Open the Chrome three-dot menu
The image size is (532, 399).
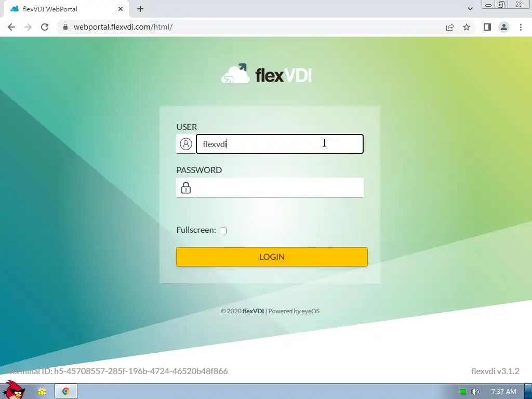tap(521, 27)
